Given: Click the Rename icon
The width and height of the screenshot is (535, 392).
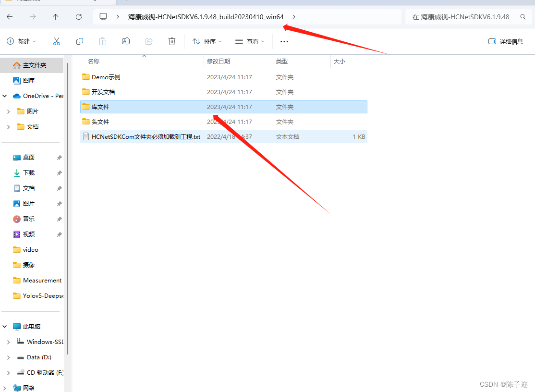Looking at the screenshot, I should pyautogui.click(x=126, y=41).
